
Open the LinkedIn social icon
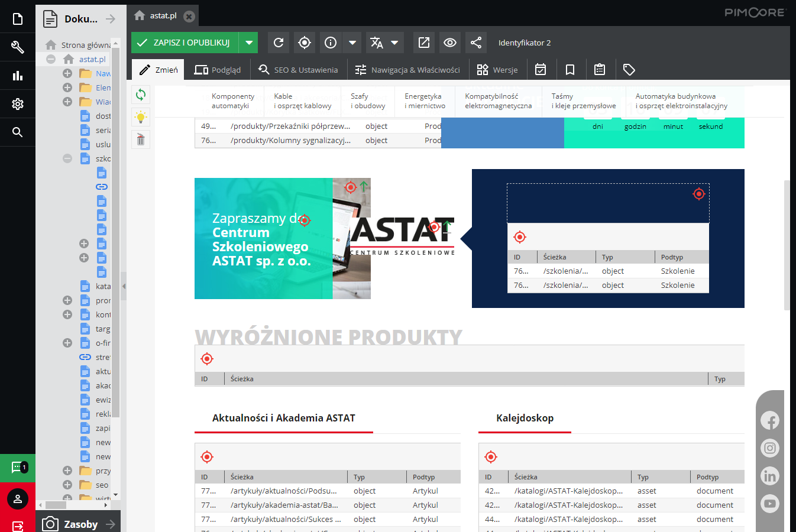coord(770,476)
